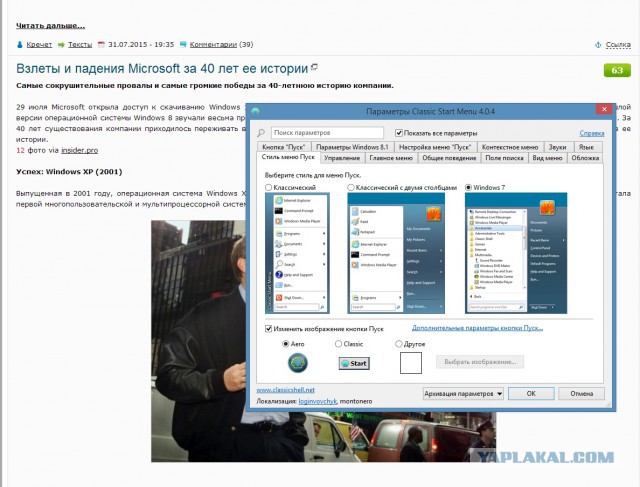
Task: Click the Aero shell start button image
Action: 298,363
